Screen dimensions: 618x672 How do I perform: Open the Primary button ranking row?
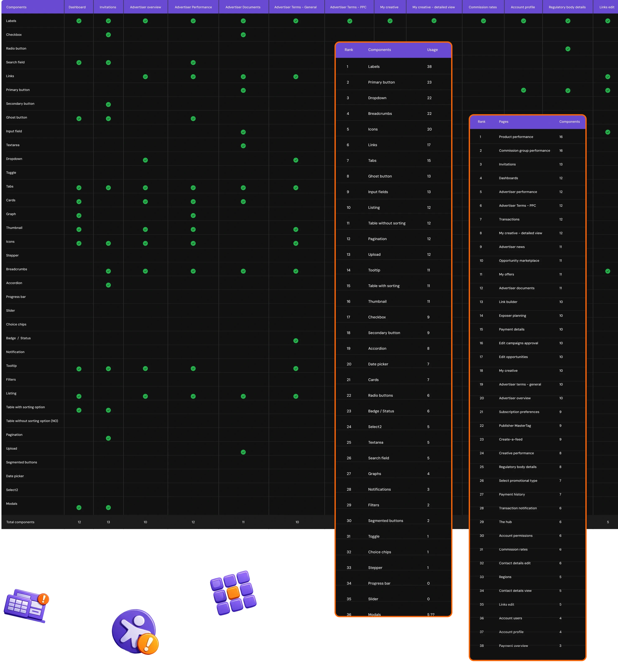[381, 82]
